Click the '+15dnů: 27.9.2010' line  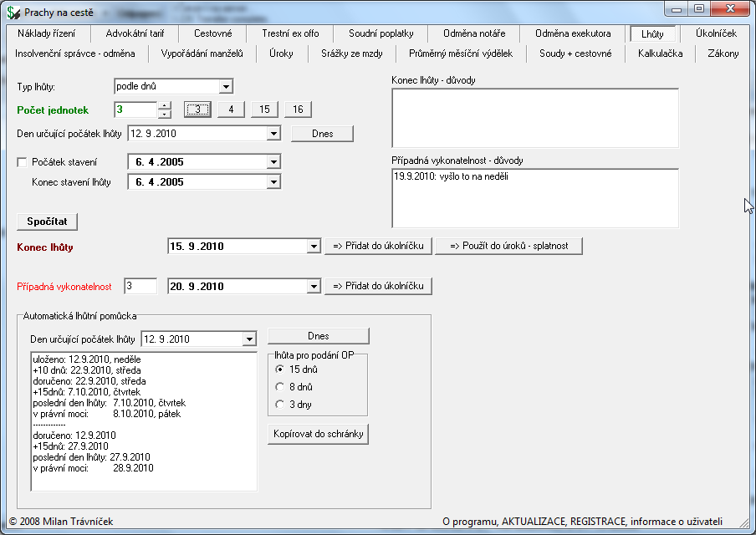[x=70, y=446]
